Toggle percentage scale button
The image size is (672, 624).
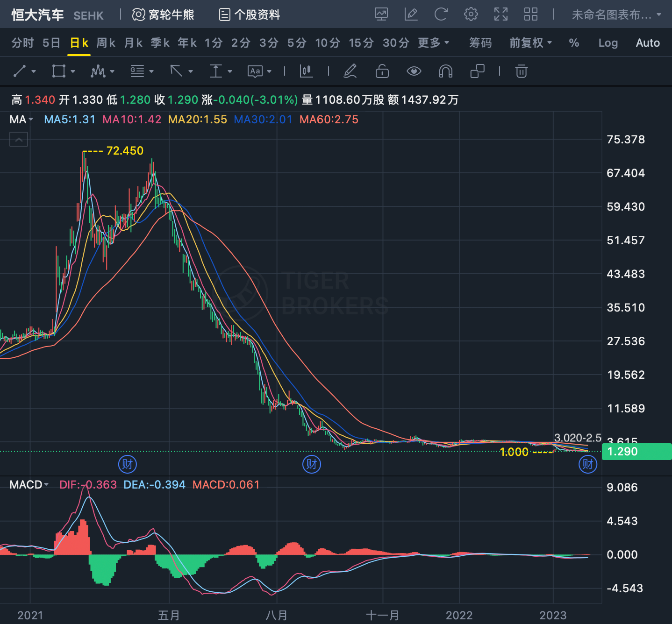tap(574, 43)
